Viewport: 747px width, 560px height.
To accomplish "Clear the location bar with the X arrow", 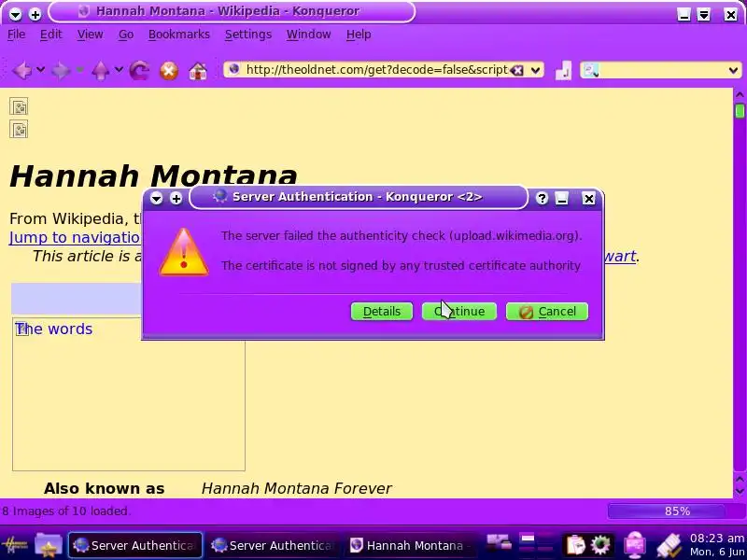I will click(516, 71).
